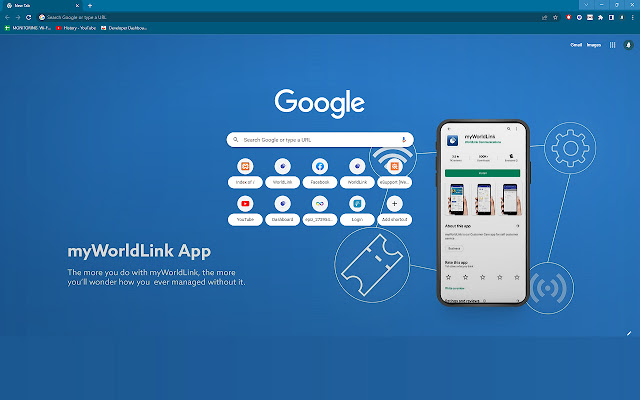
Task: Open a new tab with the plus button
Action: tap(90, 6)
